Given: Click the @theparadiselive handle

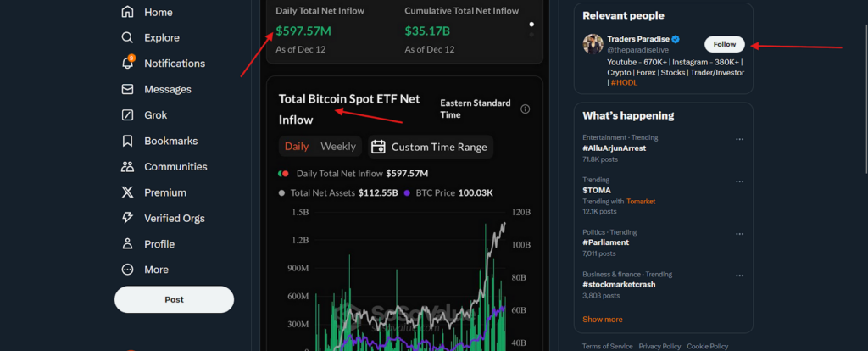Looking at the screenshot, I should [x=637, y=50].
